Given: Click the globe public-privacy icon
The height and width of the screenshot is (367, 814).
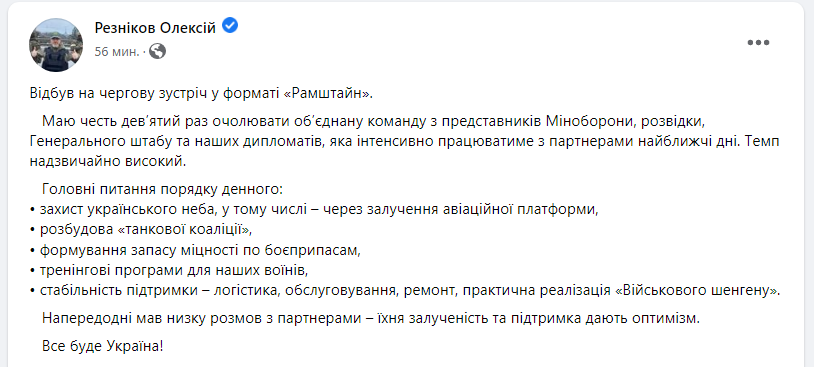Looking at the screenshot, I should 157,51.
